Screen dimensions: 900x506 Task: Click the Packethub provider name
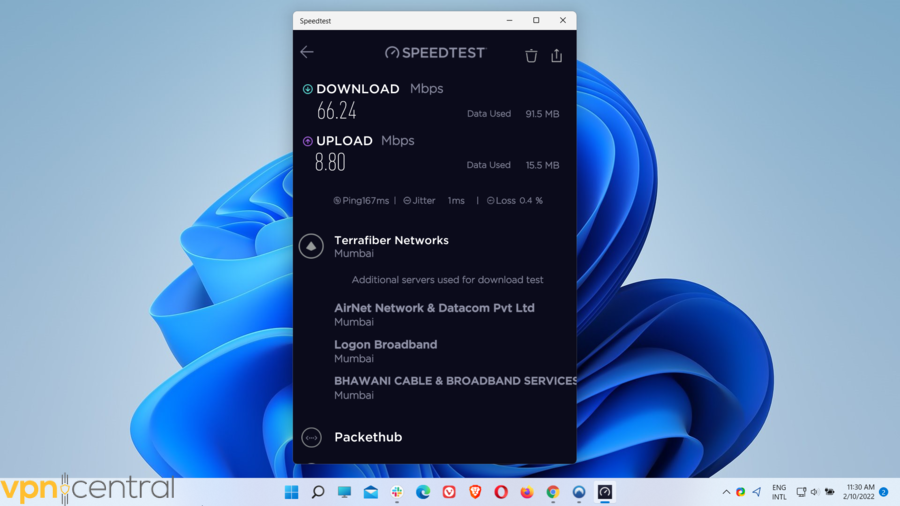click(x=368, y=437)
